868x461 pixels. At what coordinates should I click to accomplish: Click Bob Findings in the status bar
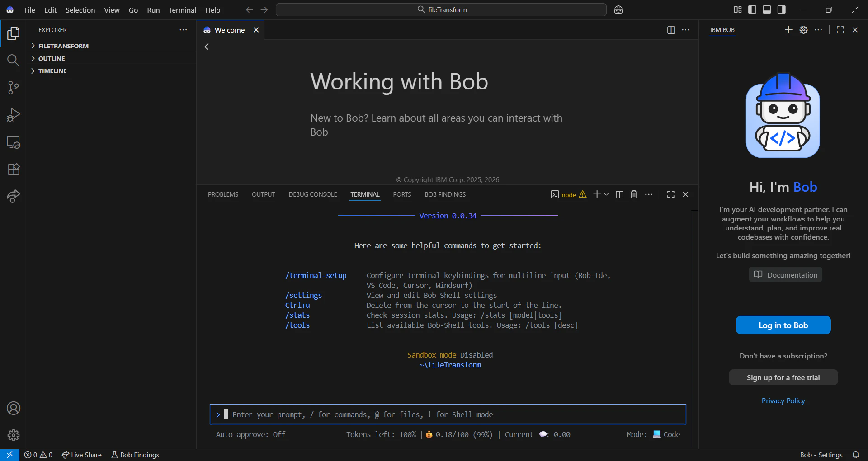[x=135, y=455]
